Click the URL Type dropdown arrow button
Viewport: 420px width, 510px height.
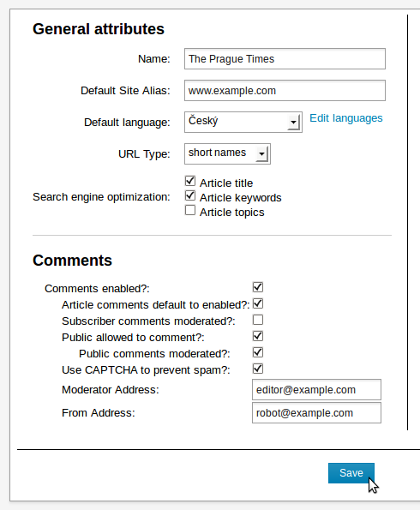point(262,154)
